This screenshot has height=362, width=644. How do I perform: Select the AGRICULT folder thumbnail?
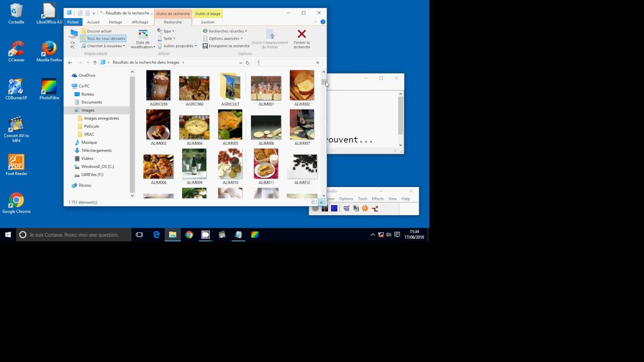tap(230, 86)
